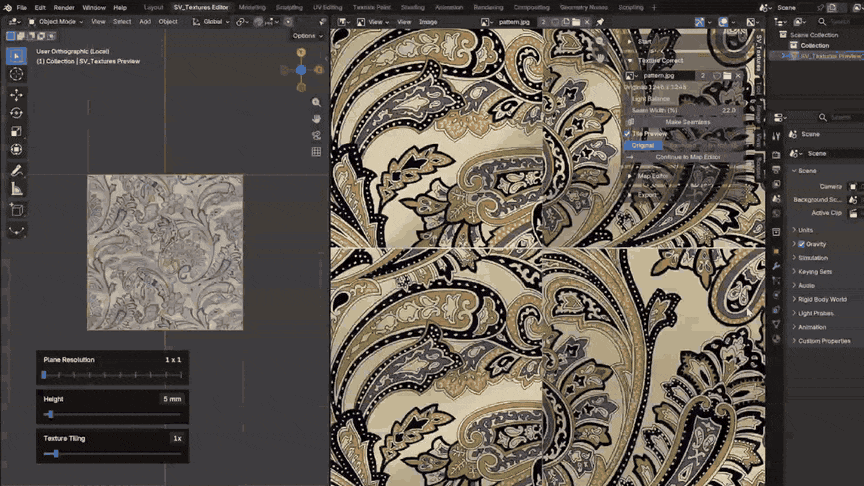Screen dimensions: 864x486
Task: Switch to the Layout workspace tab
Action: point(153,8)
